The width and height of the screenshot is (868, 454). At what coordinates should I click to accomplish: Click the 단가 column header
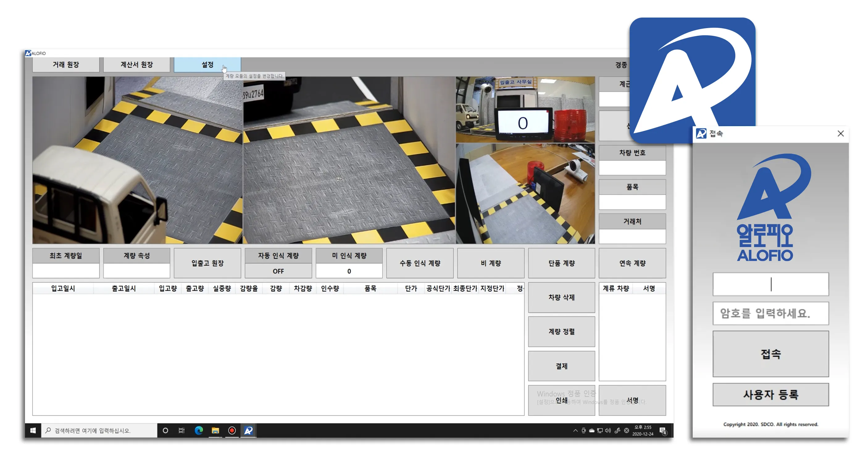[411, 289]
